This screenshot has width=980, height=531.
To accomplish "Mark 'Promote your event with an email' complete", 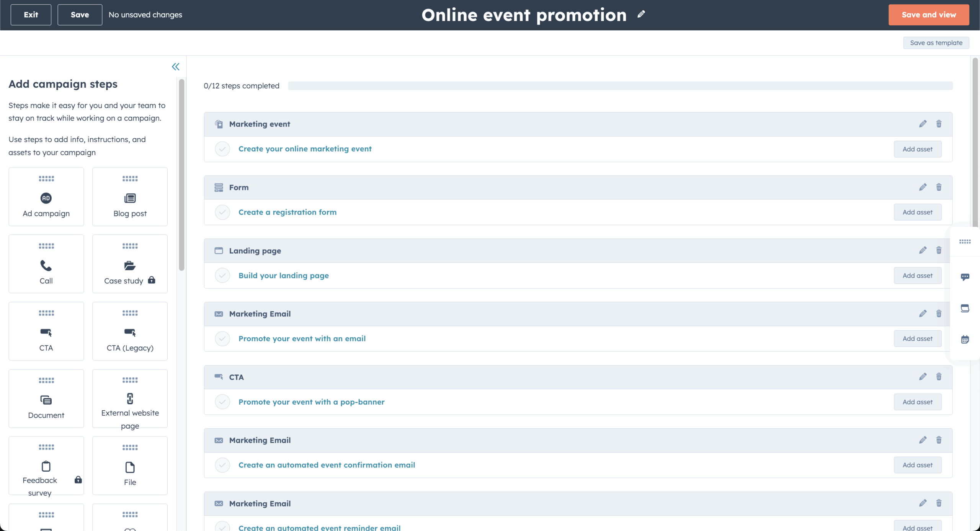I will coord(222,338).
